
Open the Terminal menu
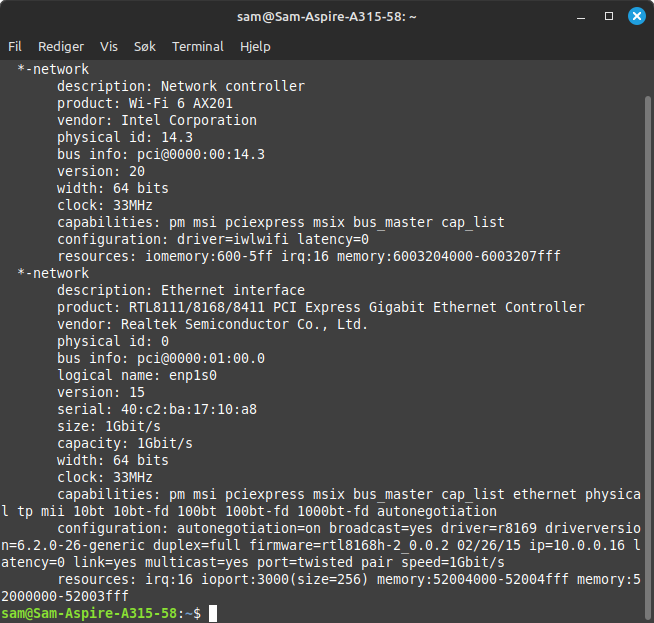point(198,46)
